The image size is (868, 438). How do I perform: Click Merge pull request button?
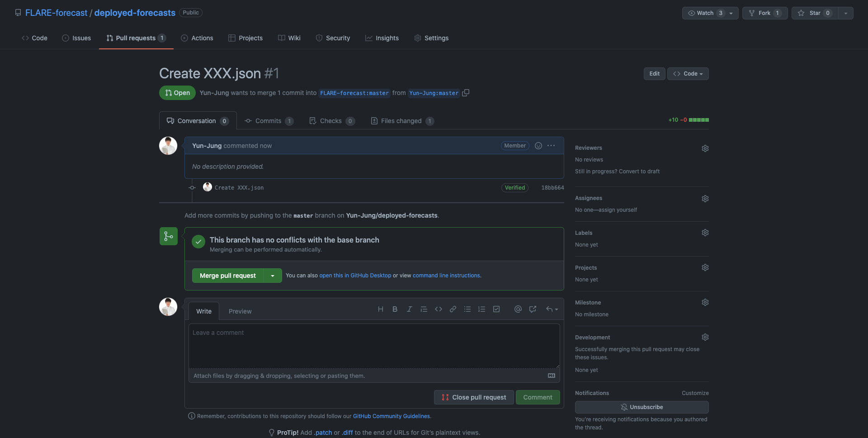click(228, 276)
